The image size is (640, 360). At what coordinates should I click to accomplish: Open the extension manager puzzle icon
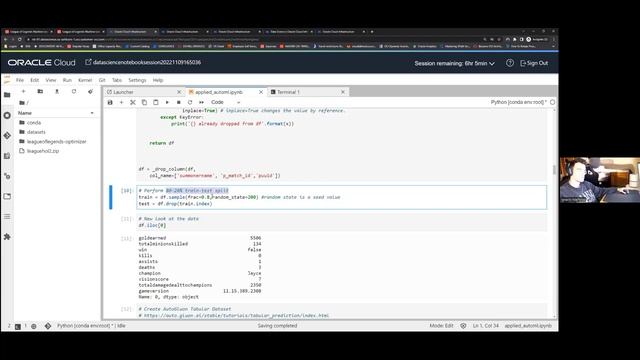[7, 237]
